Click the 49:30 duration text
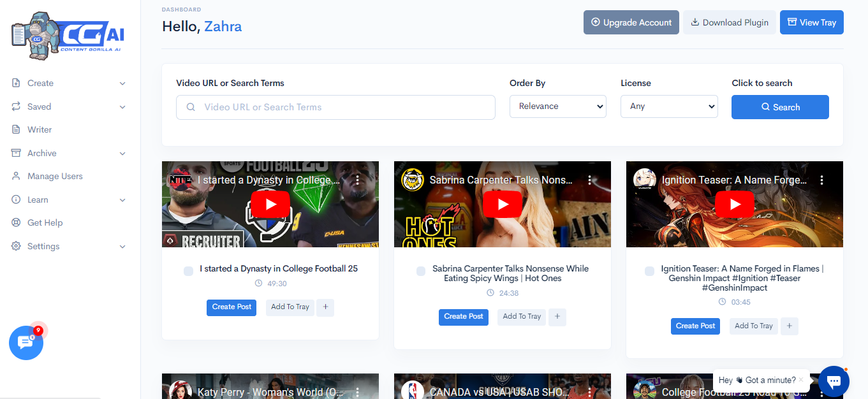 pyautogui.click(x=277, y=284)
